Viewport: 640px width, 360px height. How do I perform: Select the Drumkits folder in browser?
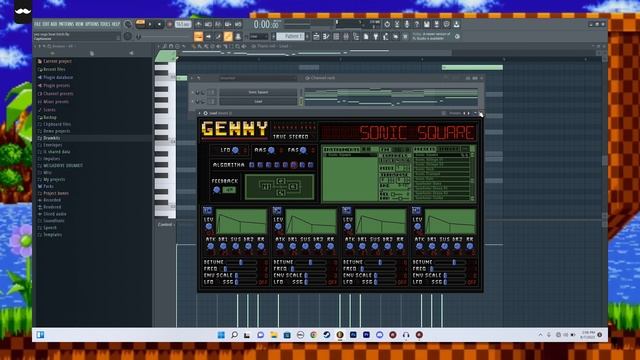point(52,138)
